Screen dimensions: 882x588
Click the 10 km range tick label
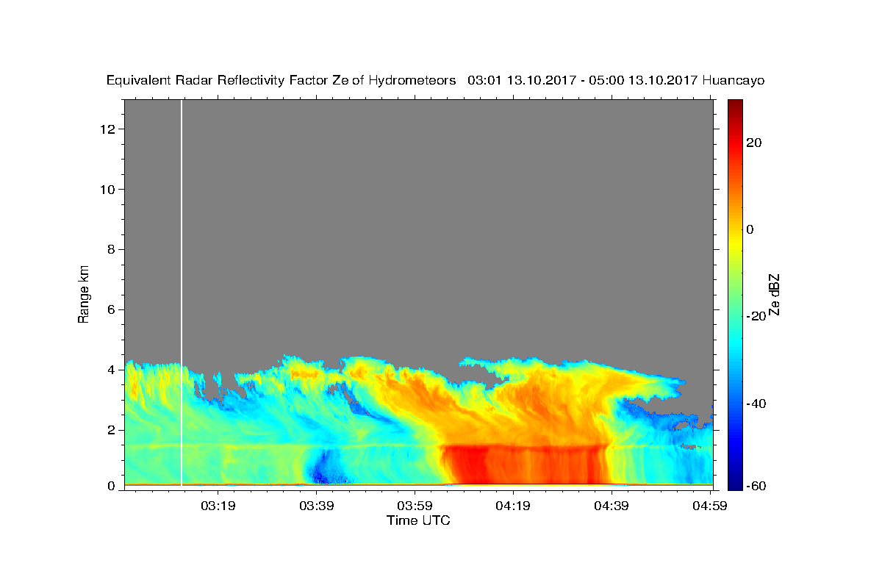tap(109, 189)
